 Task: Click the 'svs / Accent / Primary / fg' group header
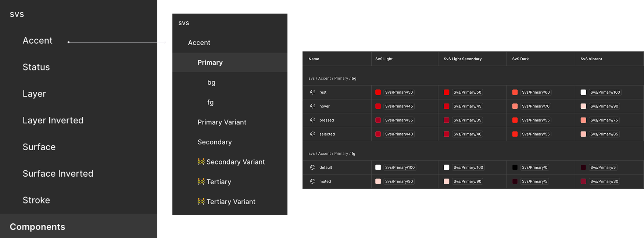pos(332,154)
